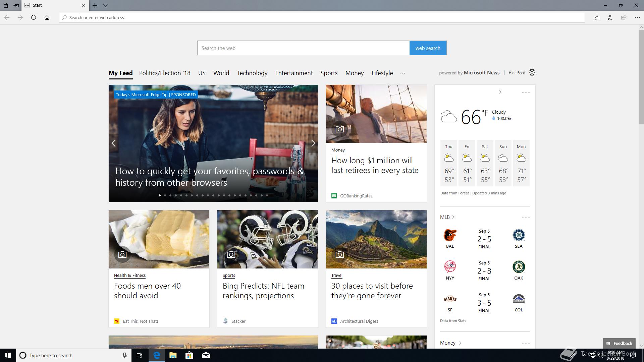Open the Windows Start menu
The width and height of the screenshot is (644, 362).
pos(8,355)
